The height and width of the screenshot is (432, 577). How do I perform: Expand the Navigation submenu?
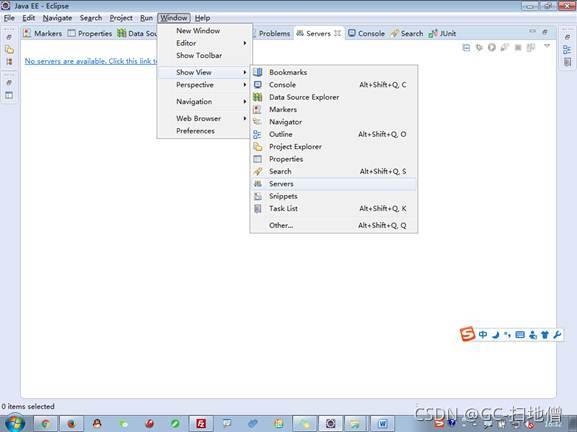(x=204, y=102)
